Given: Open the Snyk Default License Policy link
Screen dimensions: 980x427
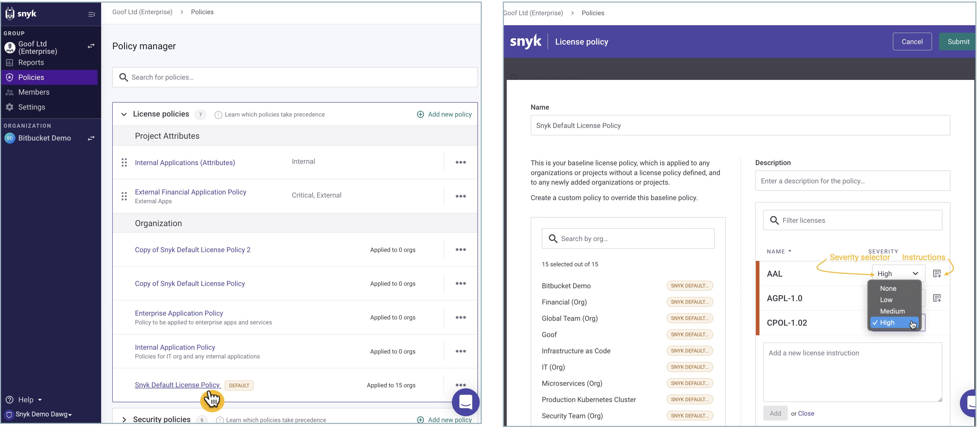Looking at the screenshot, I should point(177,385).
